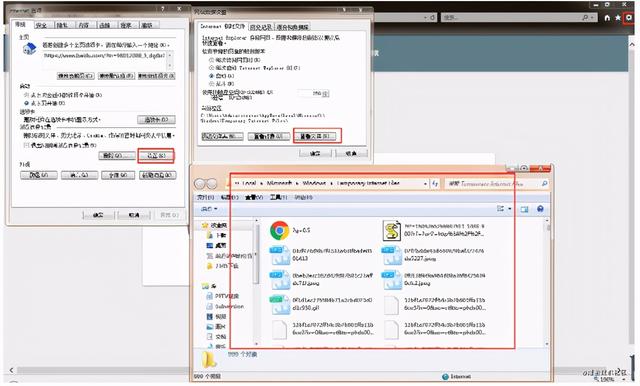The width and height of the screenshot is (640, 386).
Task: Select every time I start Internet Explorer
Action: (211, 68)
